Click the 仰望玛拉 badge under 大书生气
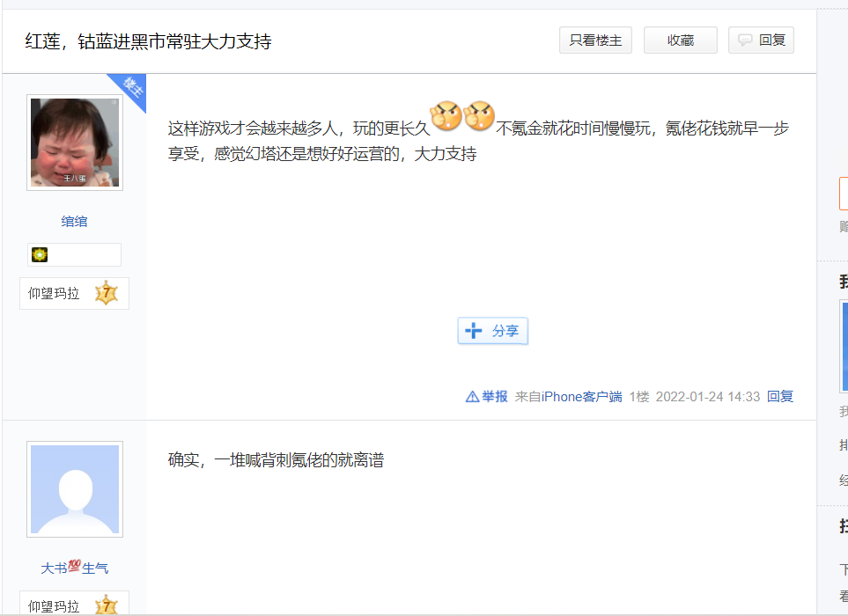 pos(75,604)
